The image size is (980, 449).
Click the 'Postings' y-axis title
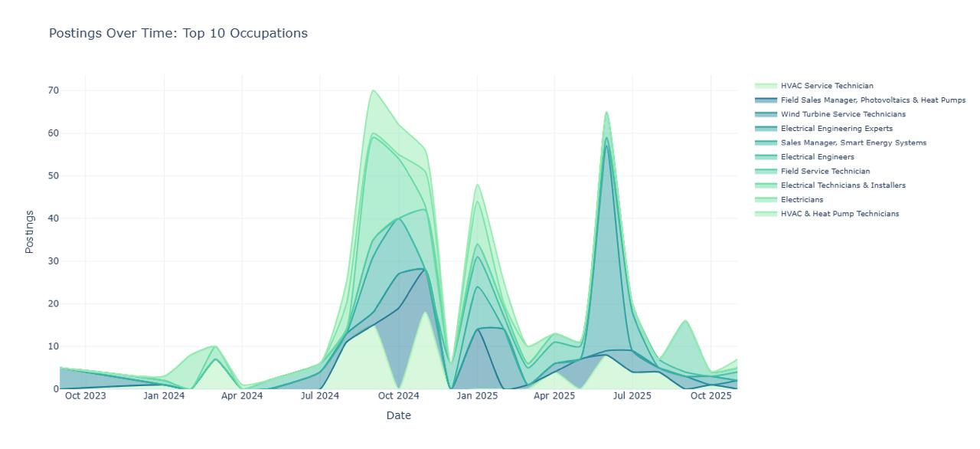(x=30, y=231)
